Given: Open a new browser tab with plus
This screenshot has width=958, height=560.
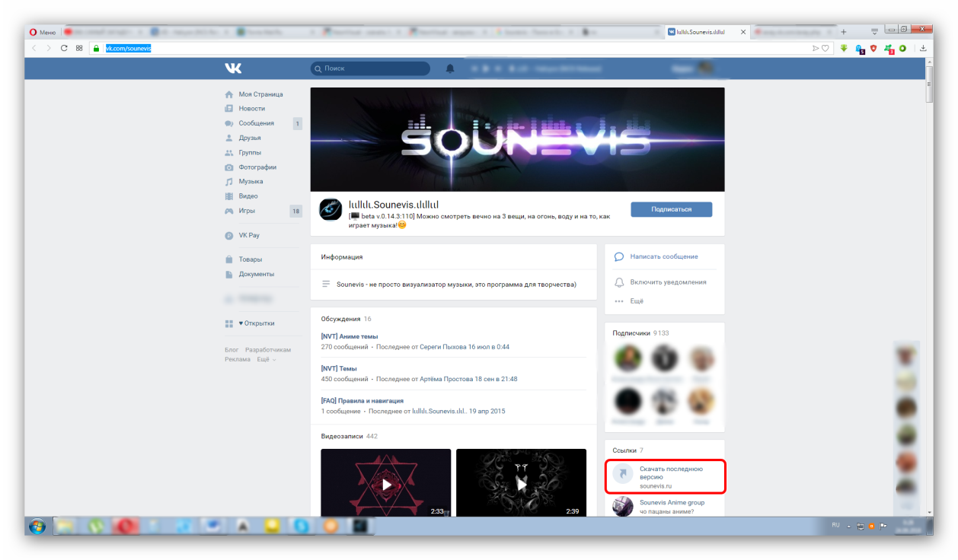Looking at the screenshot, I should click(x=843, y=32).
